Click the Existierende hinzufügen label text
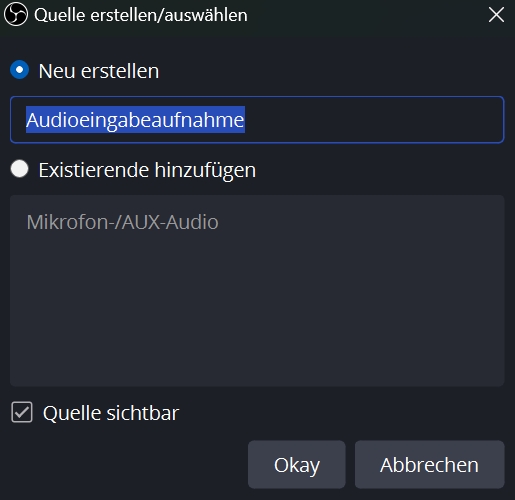Image resolution: width=515 pixels, height=500 pixels. click(x=147, y=170)
